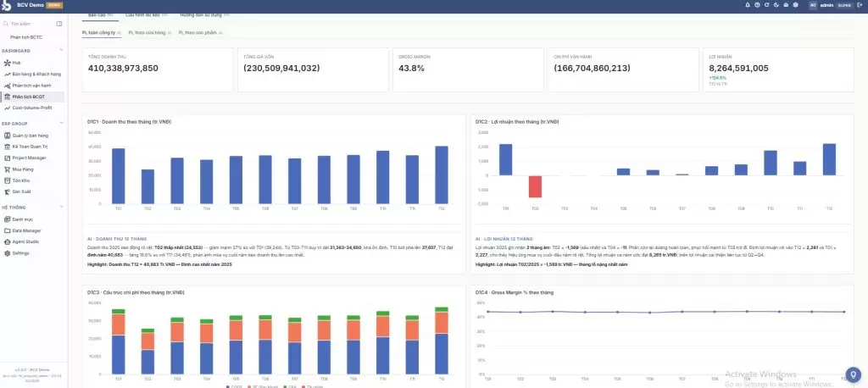Screen dimensions: 868x388
Task: Click the sidebar search magnifier icon
Action: (6, 24)
